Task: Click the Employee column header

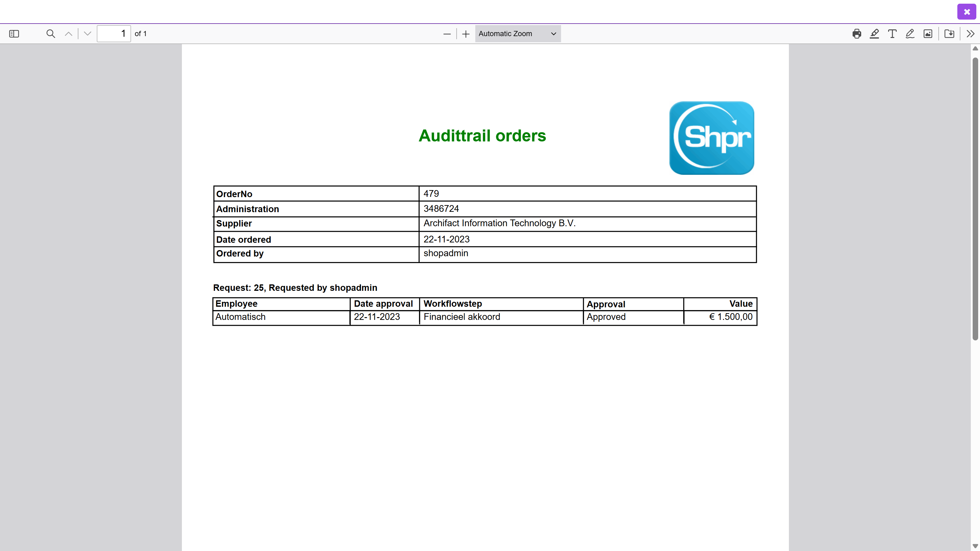Action: (x=236, y=304)
